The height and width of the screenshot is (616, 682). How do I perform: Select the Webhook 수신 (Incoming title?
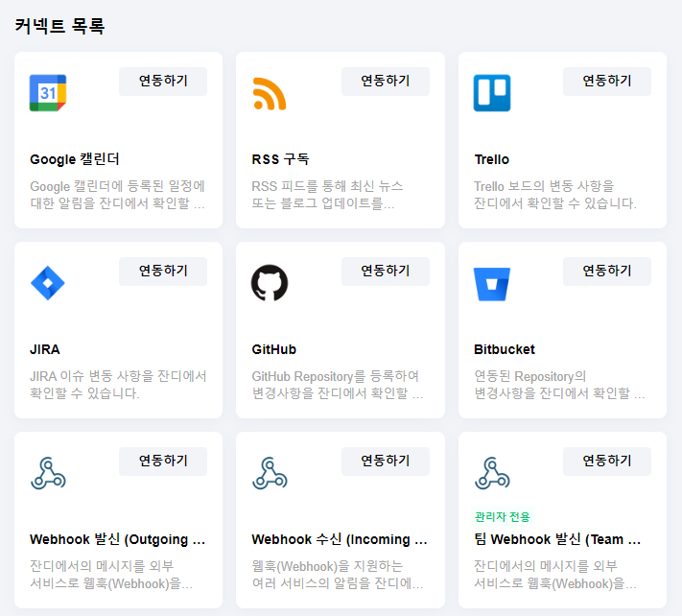(x=340, y=539)
